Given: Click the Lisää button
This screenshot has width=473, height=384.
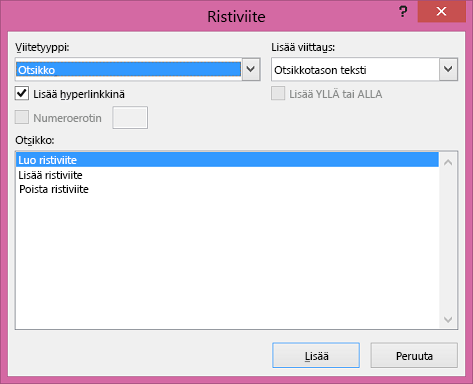Looking at the screenshot, I should (x=316, y=356).
